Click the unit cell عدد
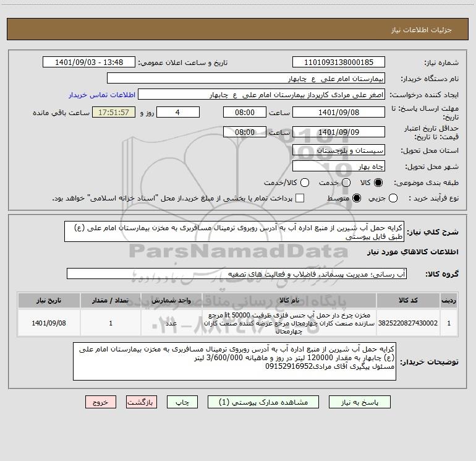 [171, 323]
